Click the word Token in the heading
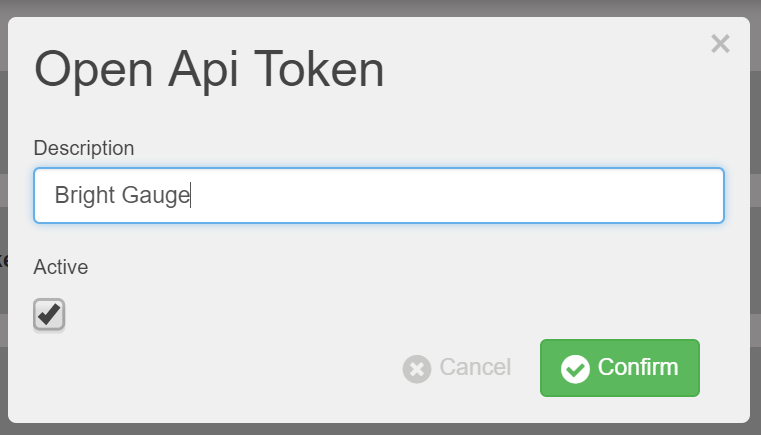 [x=319, y=69]
